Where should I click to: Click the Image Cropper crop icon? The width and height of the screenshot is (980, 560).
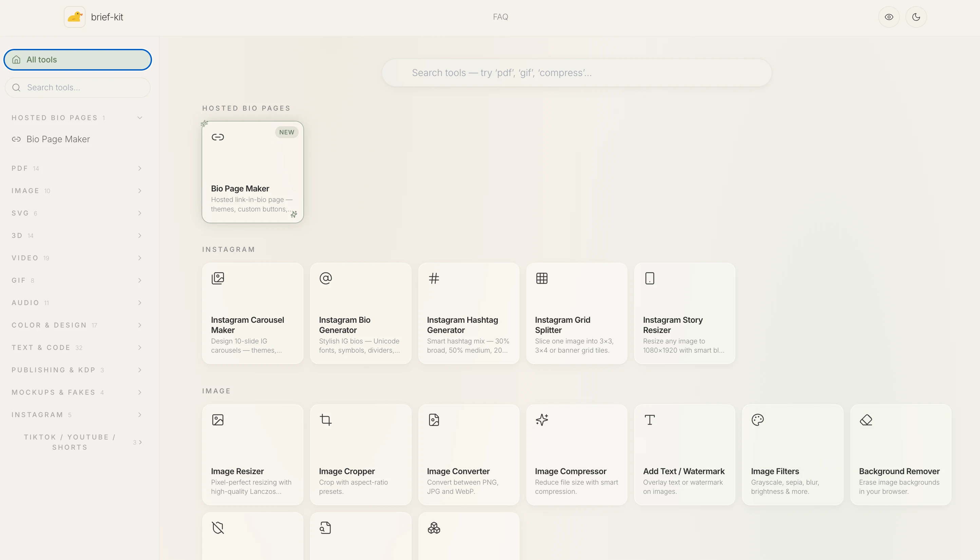tap(326, 419)
